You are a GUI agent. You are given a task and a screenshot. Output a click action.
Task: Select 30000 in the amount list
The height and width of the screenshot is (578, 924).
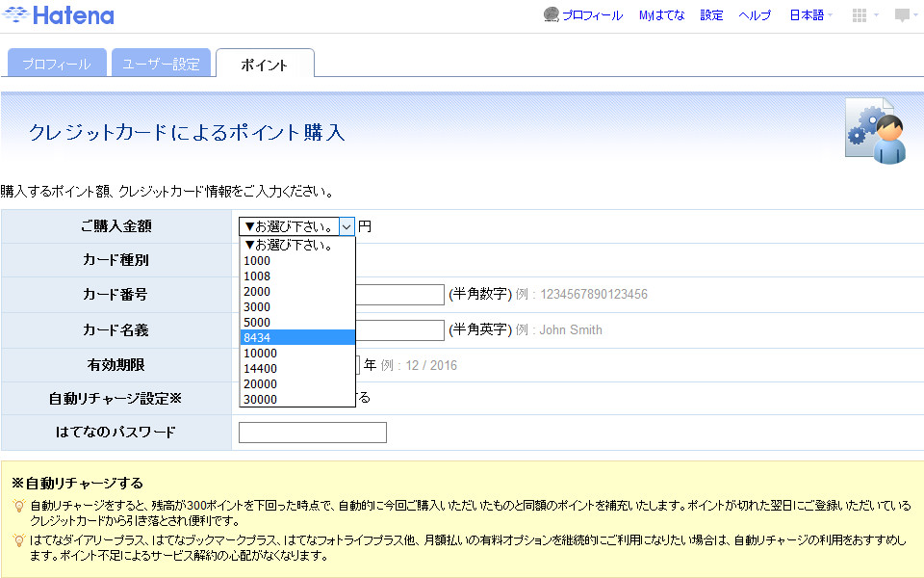[297, 399]
